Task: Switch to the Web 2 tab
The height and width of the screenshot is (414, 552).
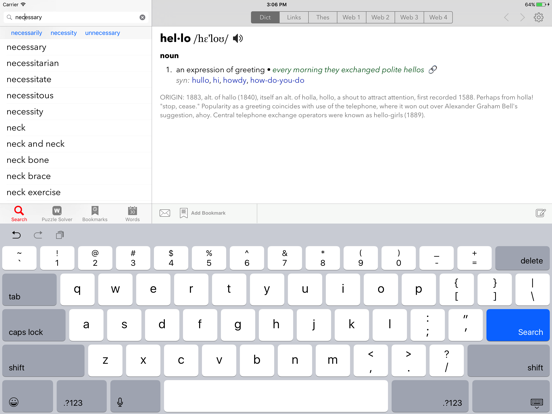Action: click(x=381, y=17)
